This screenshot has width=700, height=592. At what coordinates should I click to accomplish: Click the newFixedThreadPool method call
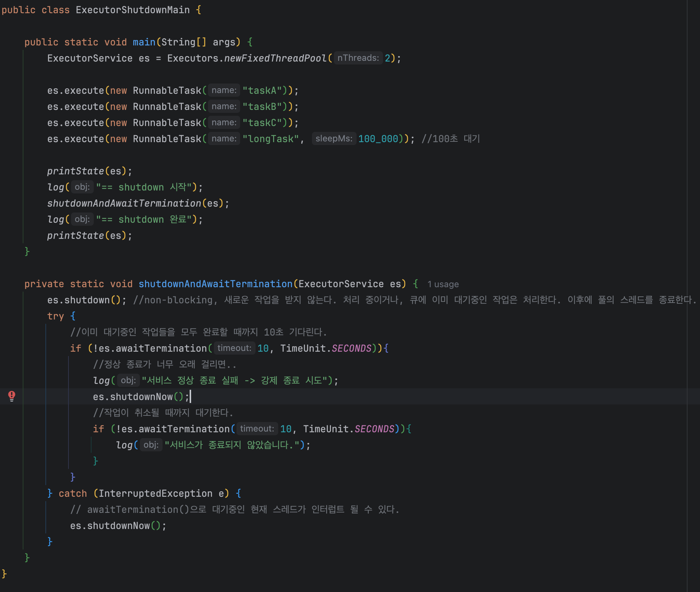[x=275, y=58]
